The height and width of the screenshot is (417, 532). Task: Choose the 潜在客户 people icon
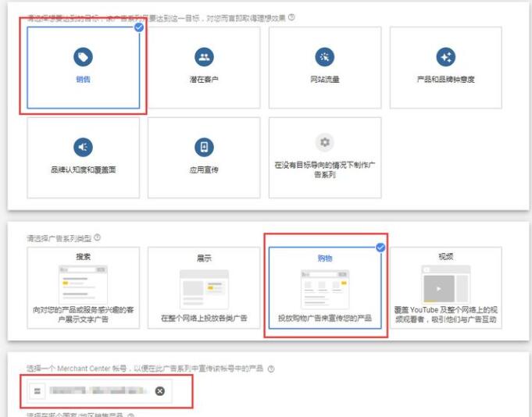point(204,57)
